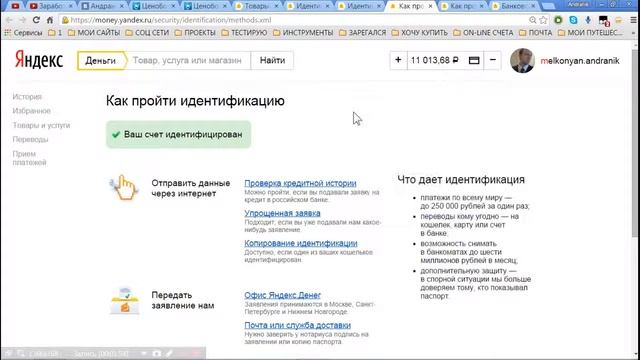This screenshot has width=640, height=360.
Task: Open Товары и услуги in sidebar
Action: pos(41,125)
